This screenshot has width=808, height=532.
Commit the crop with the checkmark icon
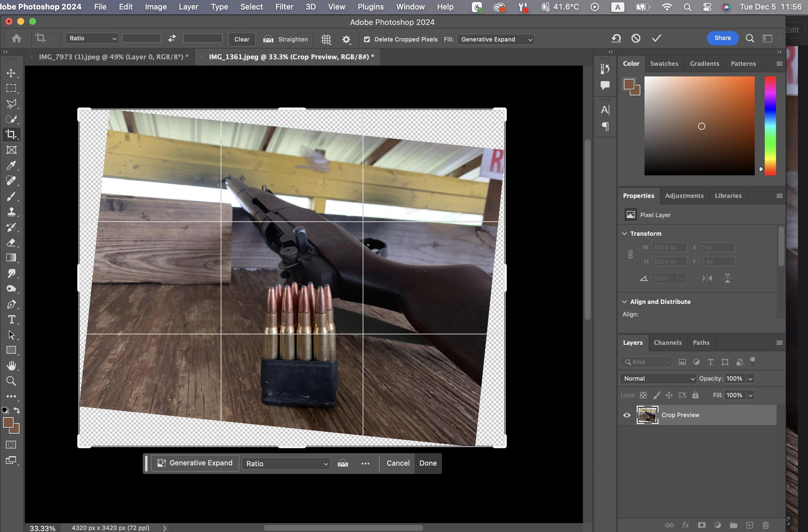(656, 38)
